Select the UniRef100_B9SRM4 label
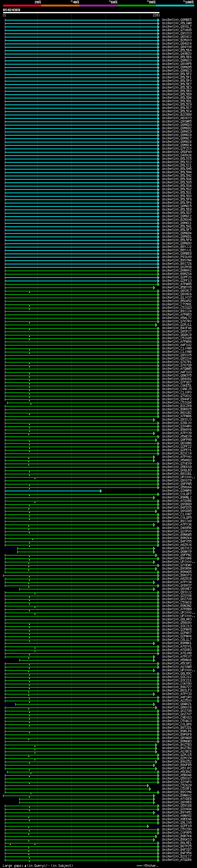Image resolution: width=197 pixels, height=868 pixels. point(177,568)
